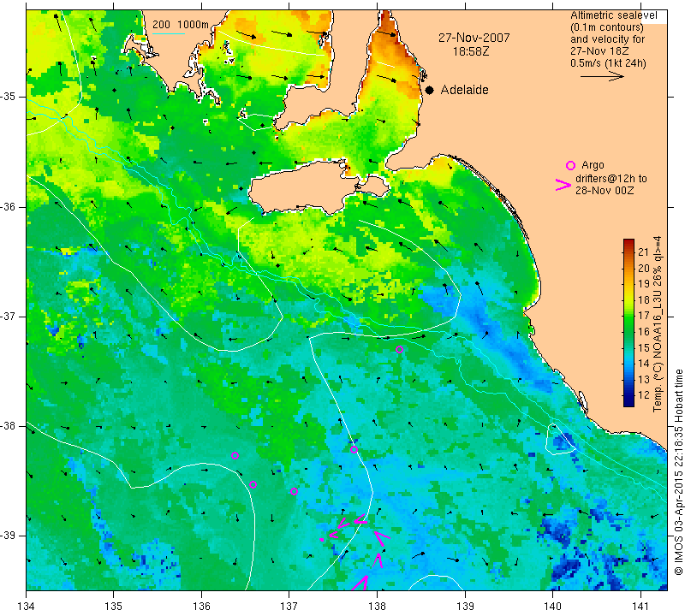Click the latitude label -35
This screenshot has height=616, width=685.
coord(9,97)
